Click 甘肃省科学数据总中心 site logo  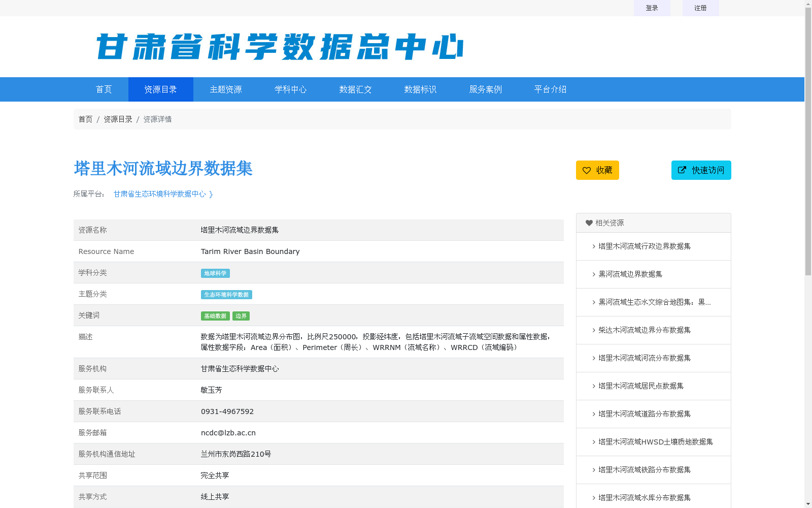[x=280, y=47]
